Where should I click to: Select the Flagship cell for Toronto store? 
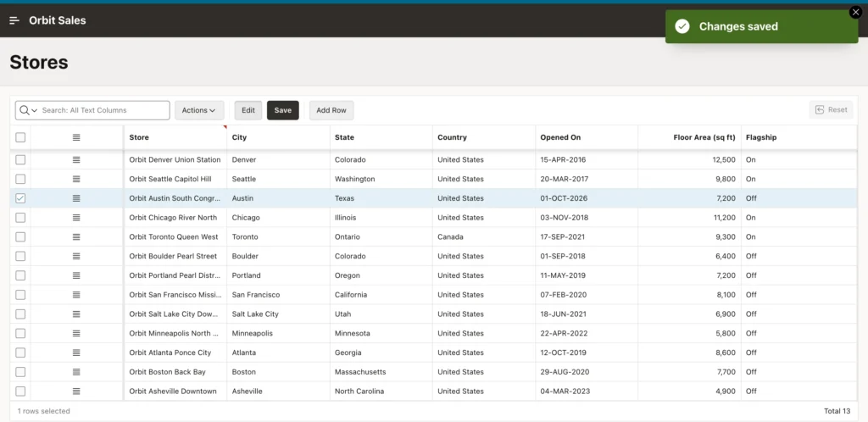tap(799, 236)
